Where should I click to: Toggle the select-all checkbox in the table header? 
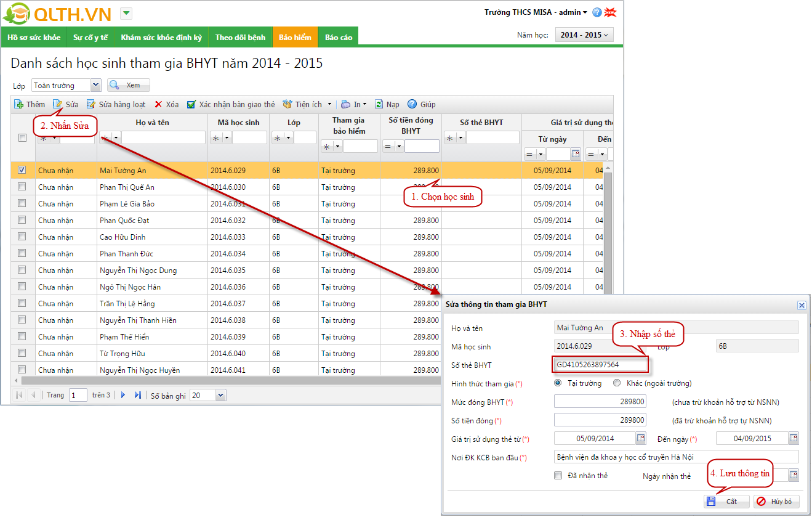coord(23,138)
